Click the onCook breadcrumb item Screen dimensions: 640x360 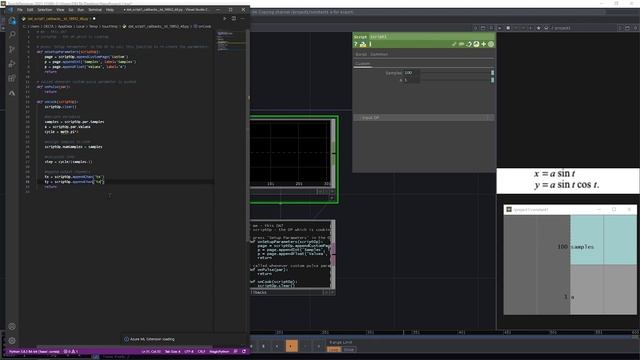click(203, 26)
